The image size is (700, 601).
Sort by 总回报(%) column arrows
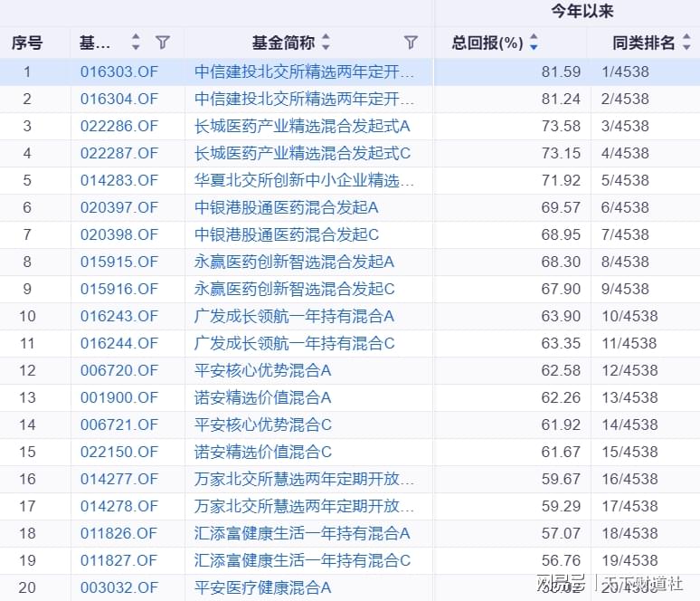pos(534,42)
